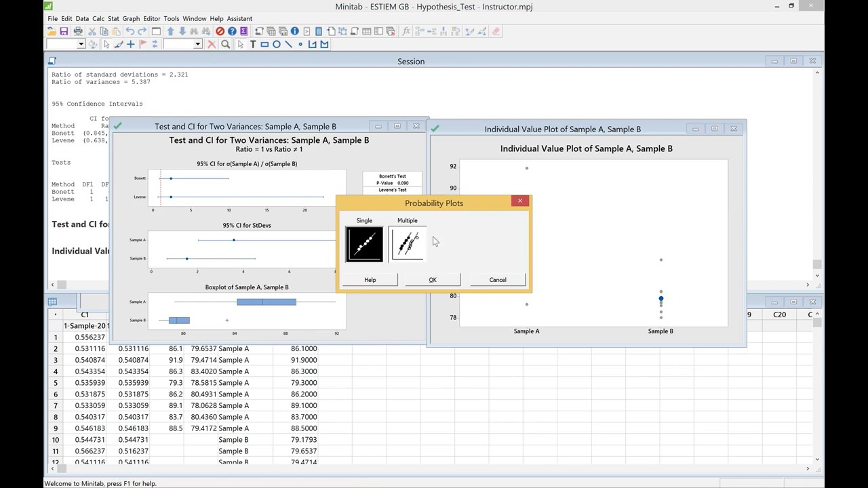The height and width of the screenshot is (488, 868).
Task: Open the Graph menu
Action: 132,19
